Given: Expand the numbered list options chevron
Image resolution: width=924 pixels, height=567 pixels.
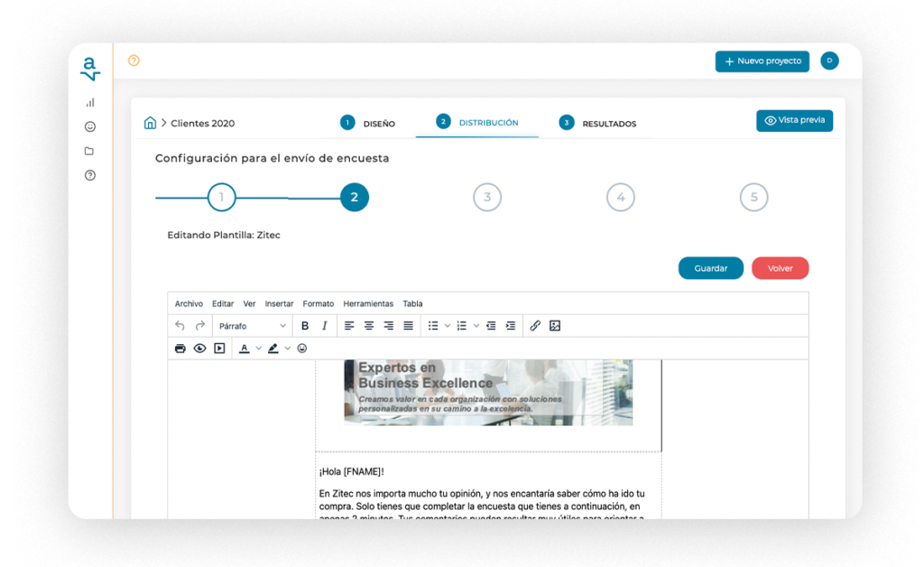Looking at the screenshot, I should click(x=476, y=325).
